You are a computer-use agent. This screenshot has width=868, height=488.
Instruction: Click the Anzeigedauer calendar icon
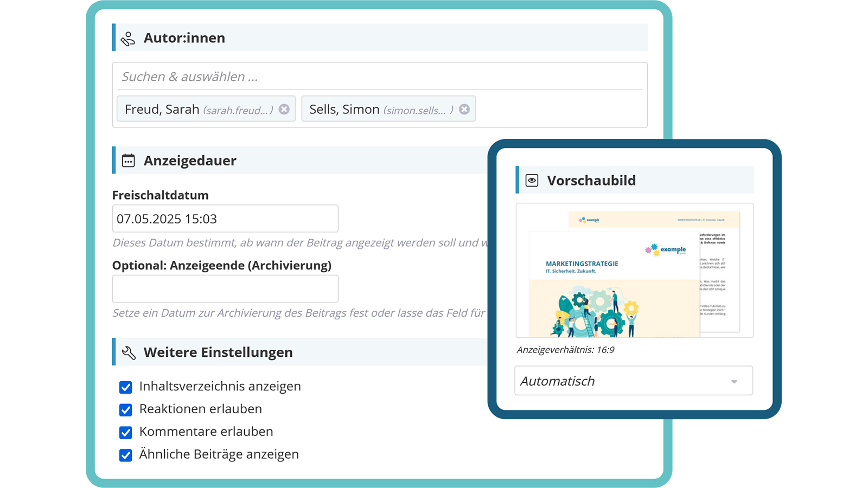[128, 160]
